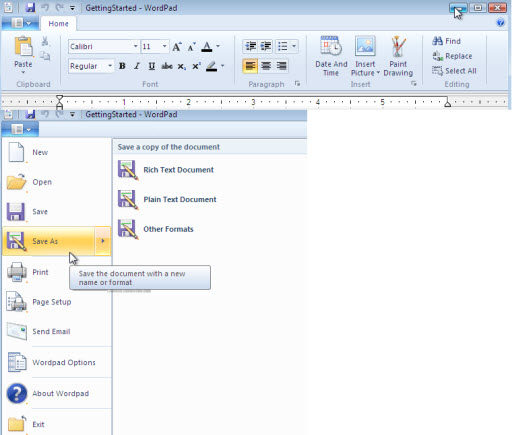Open About Wordpad

pos(57,393)
